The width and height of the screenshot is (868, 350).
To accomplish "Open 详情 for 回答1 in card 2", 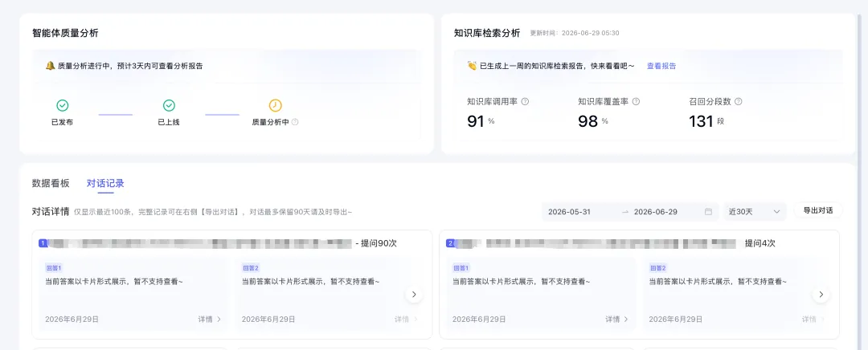I will pyautogui.click(x=616, y=319).
